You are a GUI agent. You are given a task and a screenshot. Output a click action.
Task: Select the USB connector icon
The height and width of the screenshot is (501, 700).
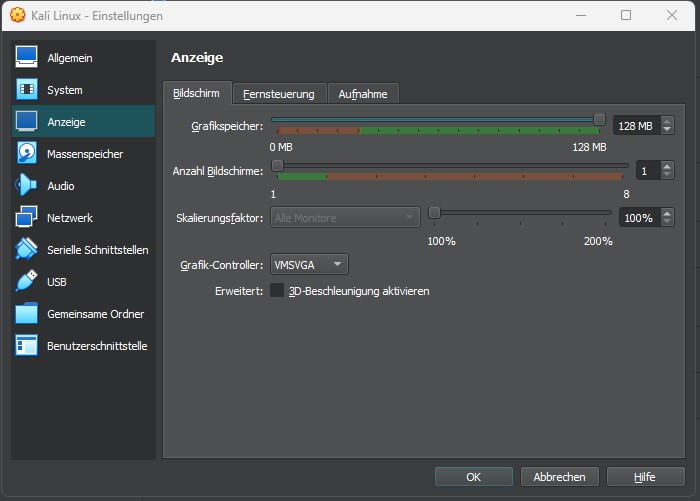point(26,281)
